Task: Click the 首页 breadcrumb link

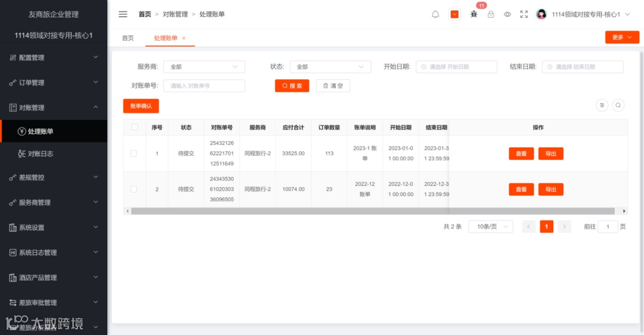Action: click(144, 14)
